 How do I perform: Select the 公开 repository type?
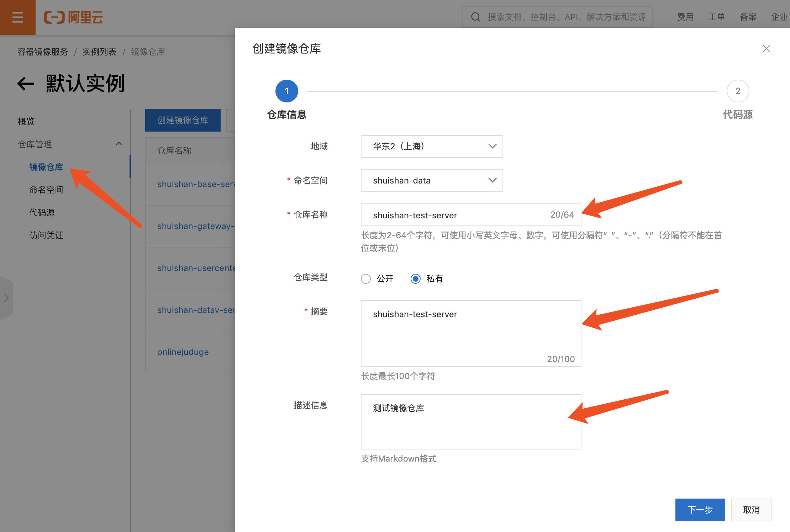pyautogui.click(x=366, y=278)
